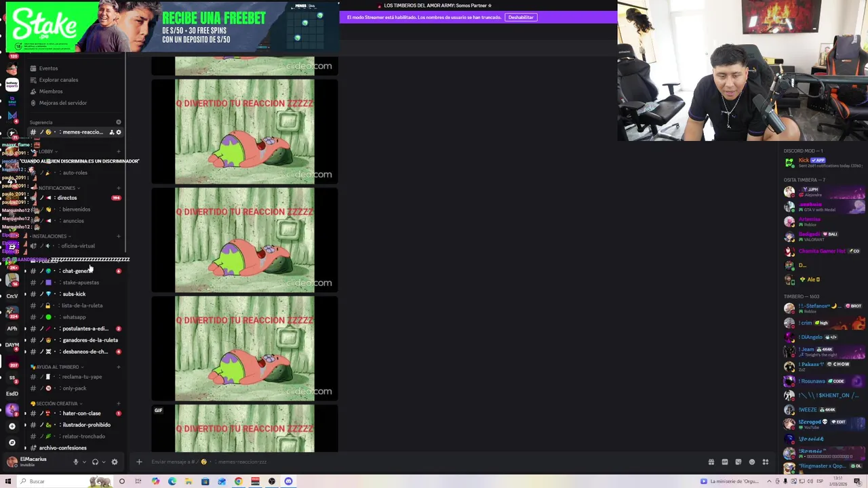Toggle headphone deafen in user panel
Viewport: 868px width, 488px height.
pos(95,462)
